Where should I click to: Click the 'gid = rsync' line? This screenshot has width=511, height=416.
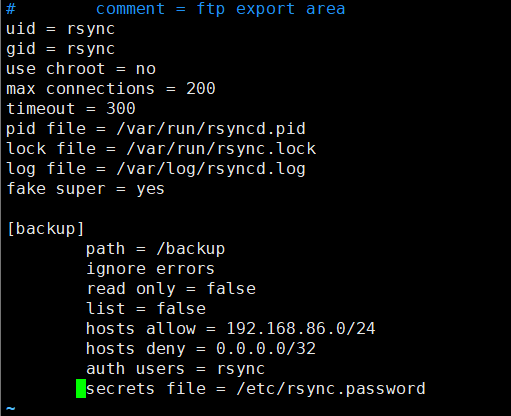61,49
